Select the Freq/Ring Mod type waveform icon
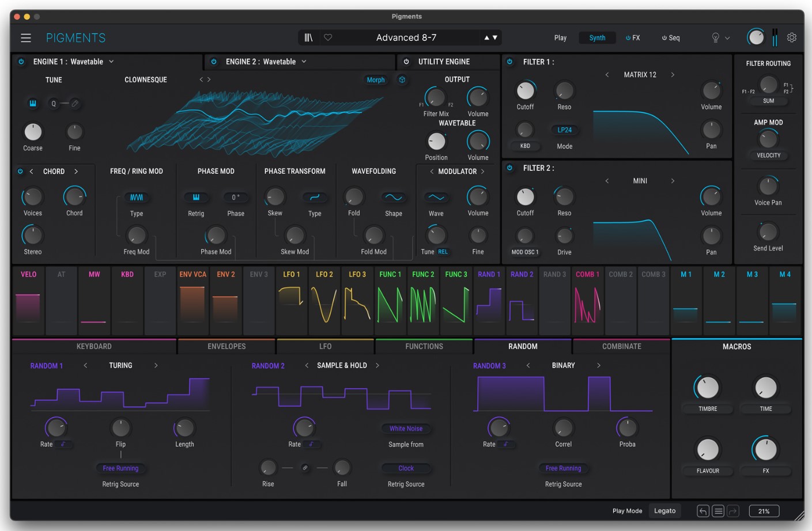 pos(137,198)
